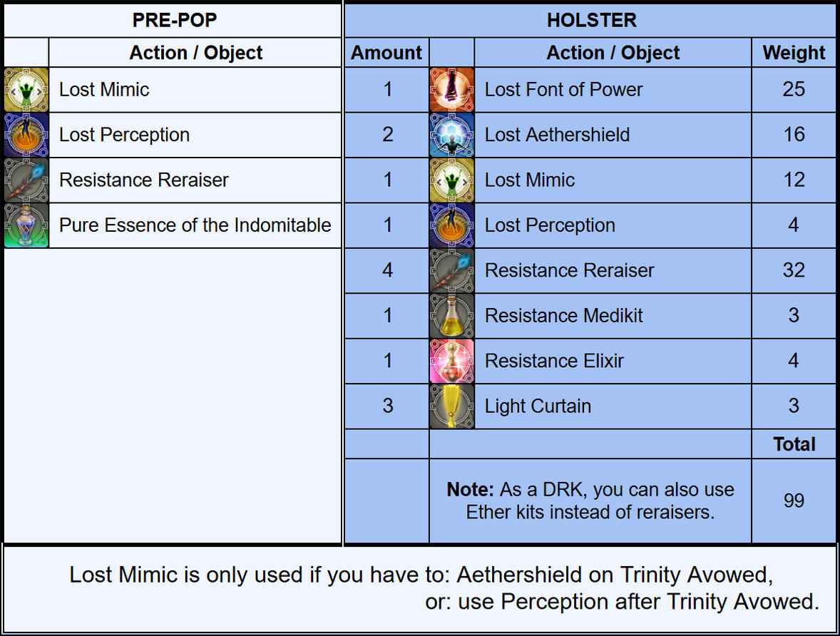This screenshot has width=840, height=636.
Task: Select the PRE-POP header
Action: tap(173, 20)
